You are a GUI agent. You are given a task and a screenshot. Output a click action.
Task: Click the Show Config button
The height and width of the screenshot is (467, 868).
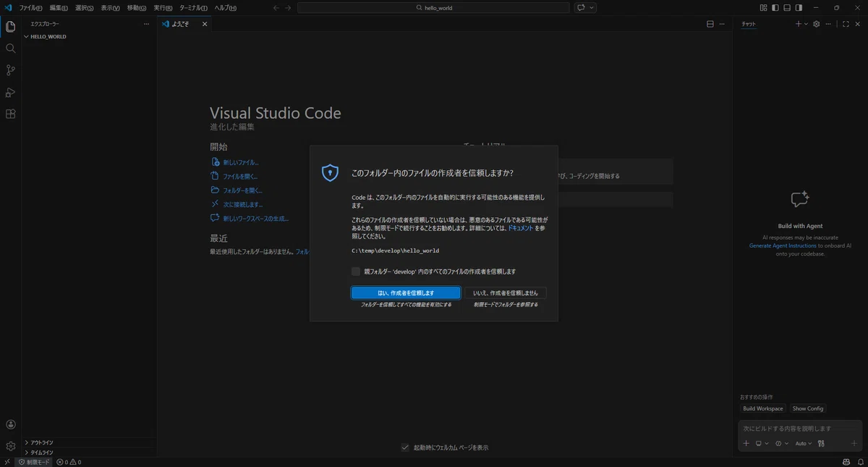click(808, 408)
